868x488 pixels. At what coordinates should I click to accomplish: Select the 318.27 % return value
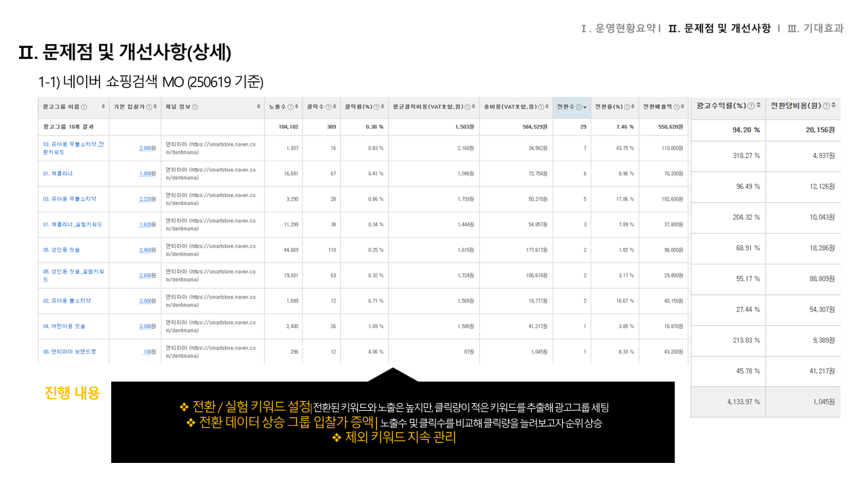(x=747, y=155)
